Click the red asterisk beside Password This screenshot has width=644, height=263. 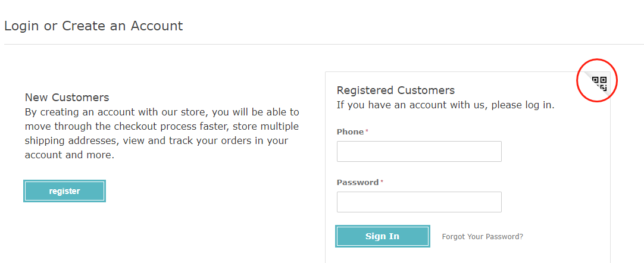[x=382, y=181]
